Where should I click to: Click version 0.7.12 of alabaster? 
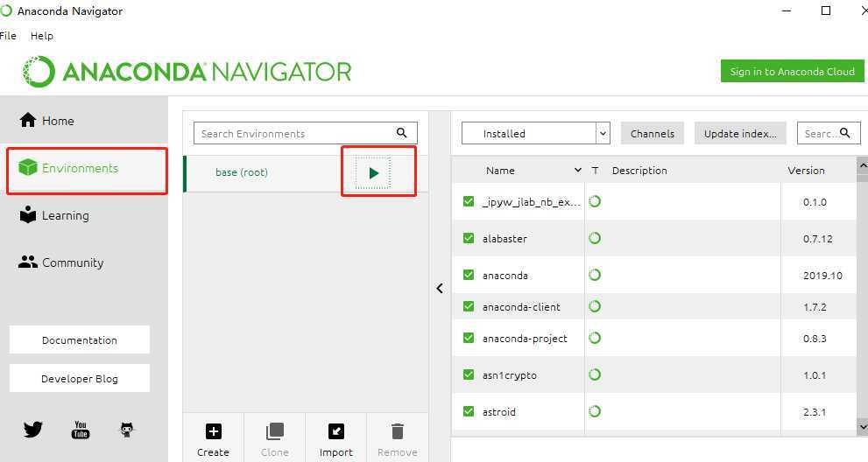pos(817,239)
